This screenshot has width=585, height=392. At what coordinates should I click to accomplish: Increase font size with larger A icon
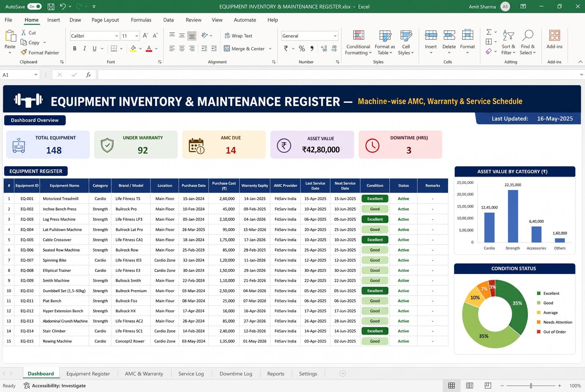(x=146, y=35)
